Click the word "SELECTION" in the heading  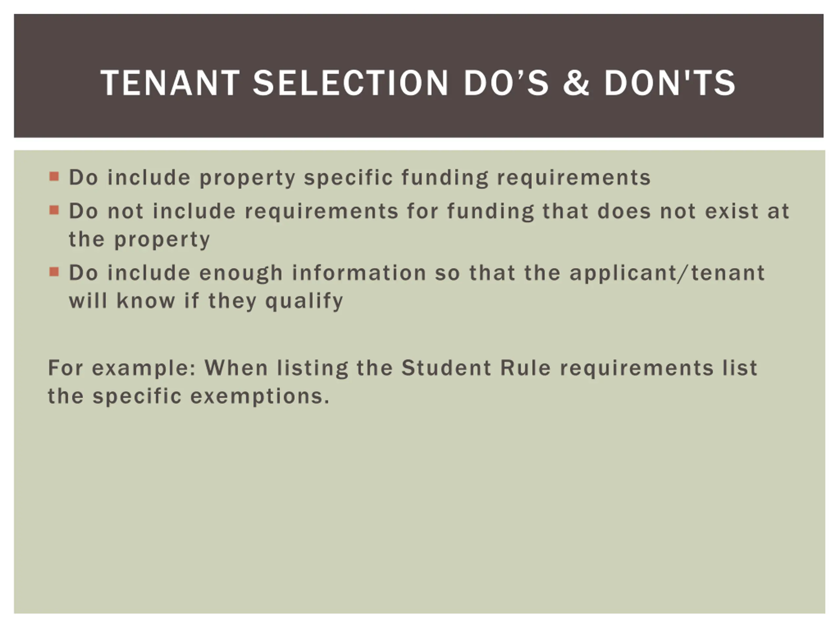point(351,83)
